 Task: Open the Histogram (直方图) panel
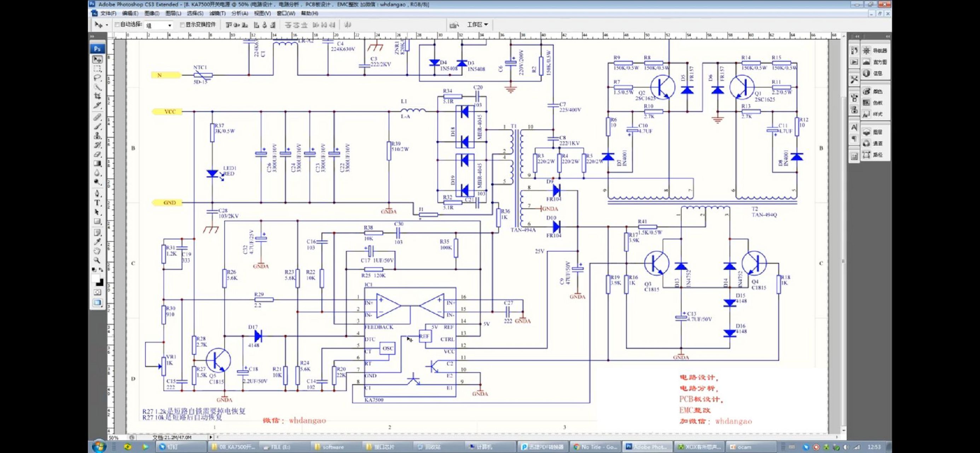(x=875, y=62)
